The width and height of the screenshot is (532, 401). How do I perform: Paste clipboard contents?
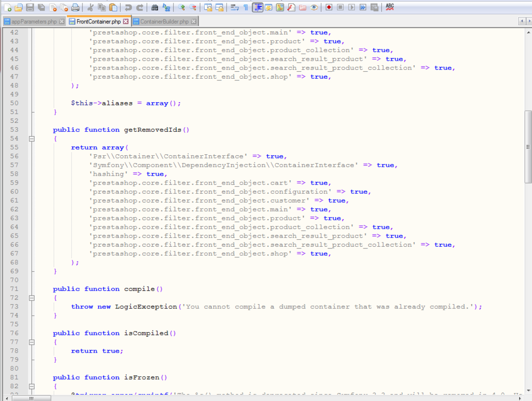click(x=114, y=6)
